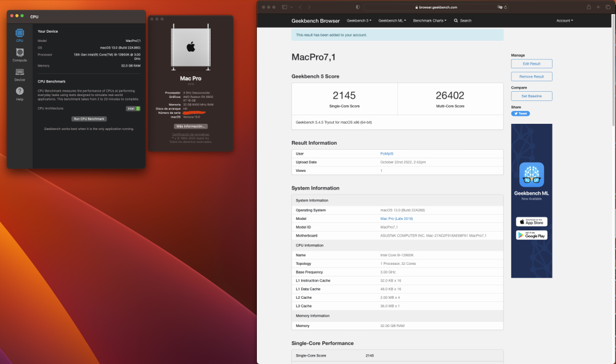The width and height of the screenshot is (616, 364).
Task: Click the Edit Result button
Action: coord(532,63)
